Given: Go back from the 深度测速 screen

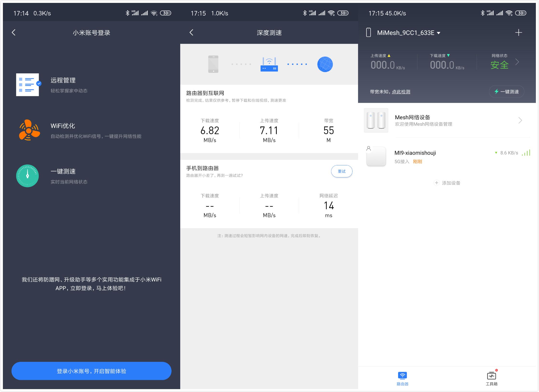Looking at the screenshot, I should (191, 33).
